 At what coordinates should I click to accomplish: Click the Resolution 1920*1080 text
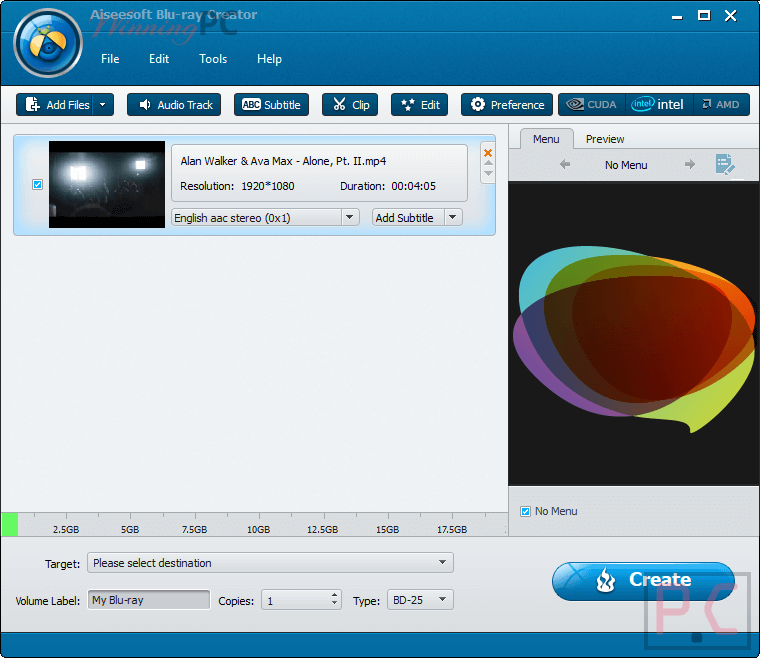[237, 186]
